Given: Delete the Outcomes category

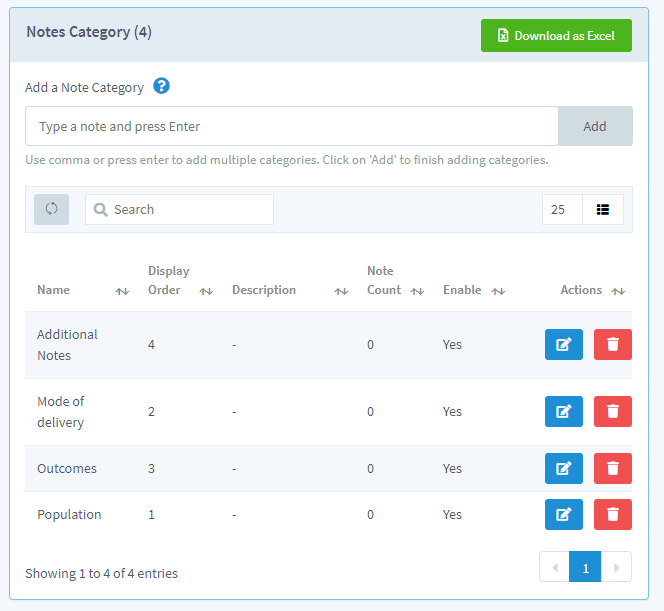Looking at the screenshot, I should point(613,468).
